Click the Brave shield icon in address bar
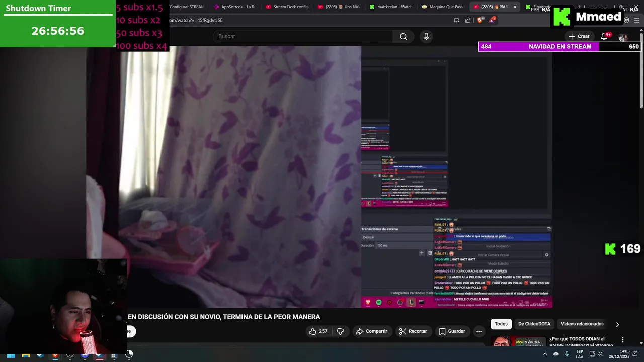 click(x=480, y=20)
